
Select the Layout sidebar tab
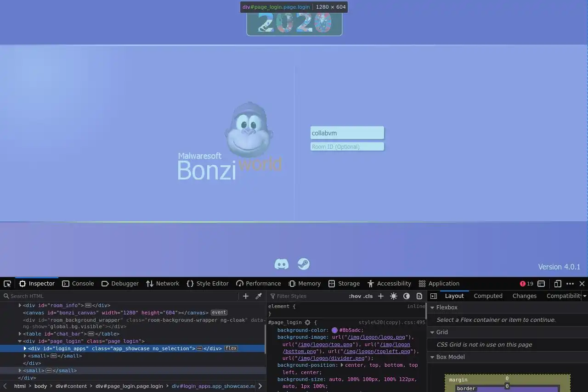(x=454, y=296)
